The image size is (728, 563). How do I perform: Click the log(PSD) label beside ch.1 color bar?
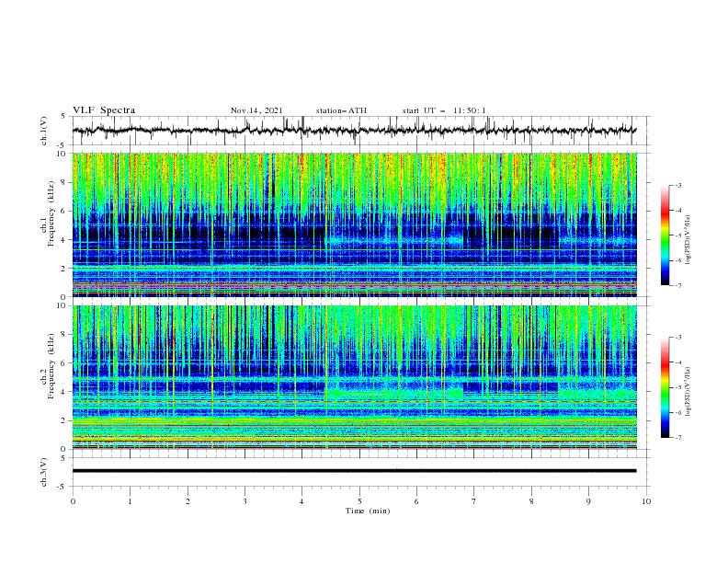[688, 240]
